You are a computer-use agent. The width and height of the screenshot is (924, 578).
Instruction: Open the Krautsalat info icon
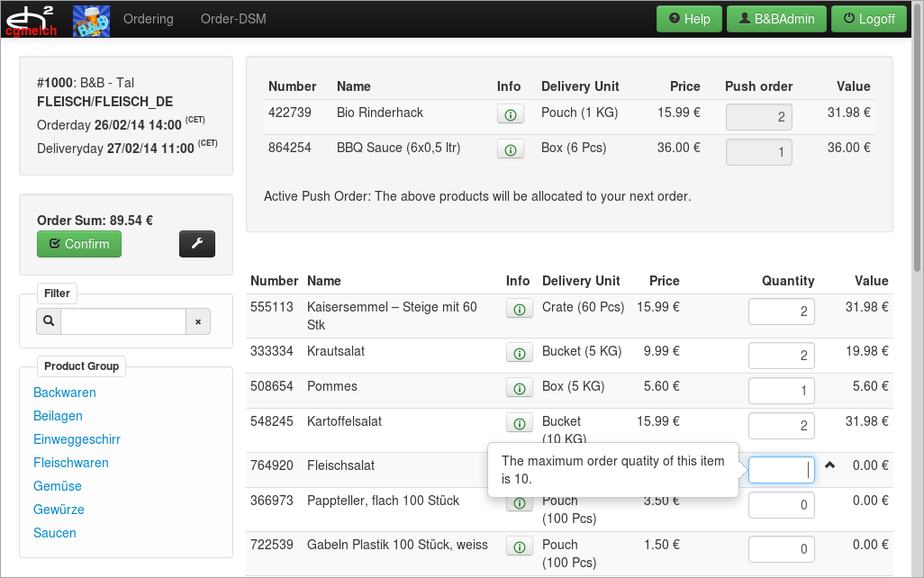click(519, 353)
